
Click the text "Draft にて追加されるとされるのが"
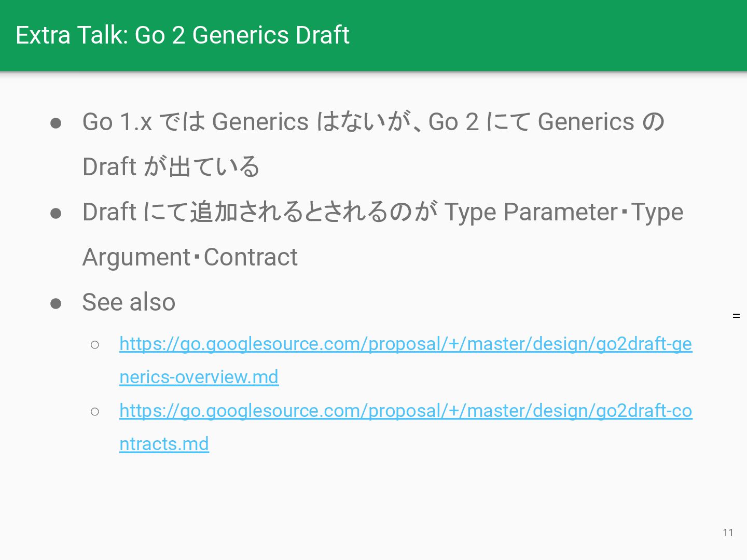pos(260,212)
